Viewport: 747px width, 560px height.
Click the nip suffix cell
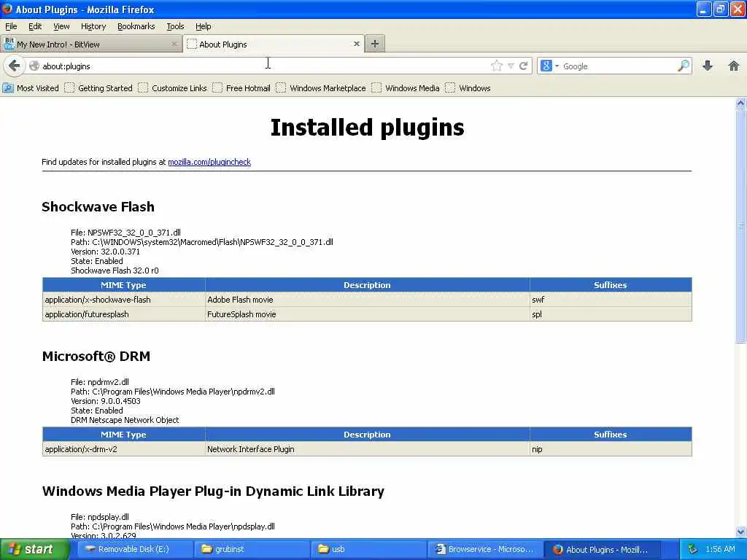[611, 449]
